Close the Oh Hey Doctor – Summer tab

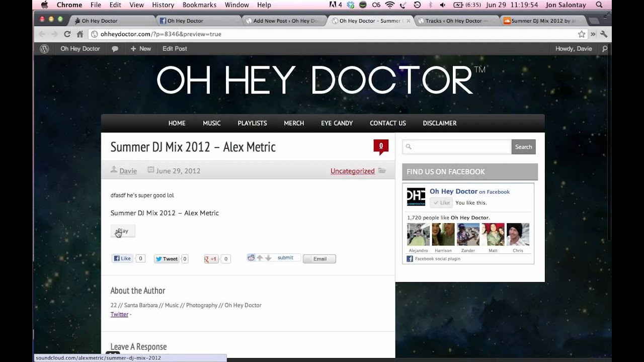408,21
